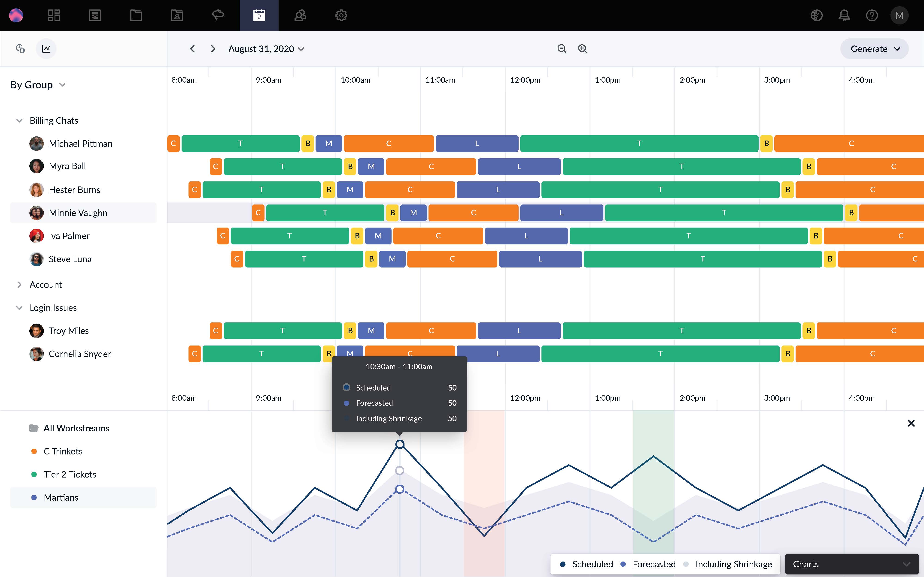924x577 pixels.
Task: Toggle Including Shrinkage in the chart legend
Action: pos(733,564)
